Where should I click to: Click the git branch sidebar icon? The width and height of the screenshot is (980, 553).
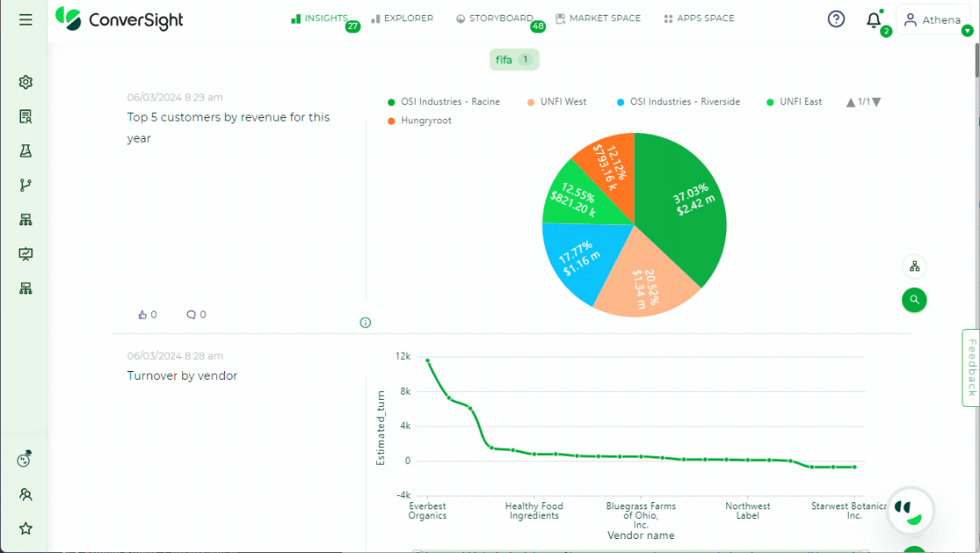point(25,185)
